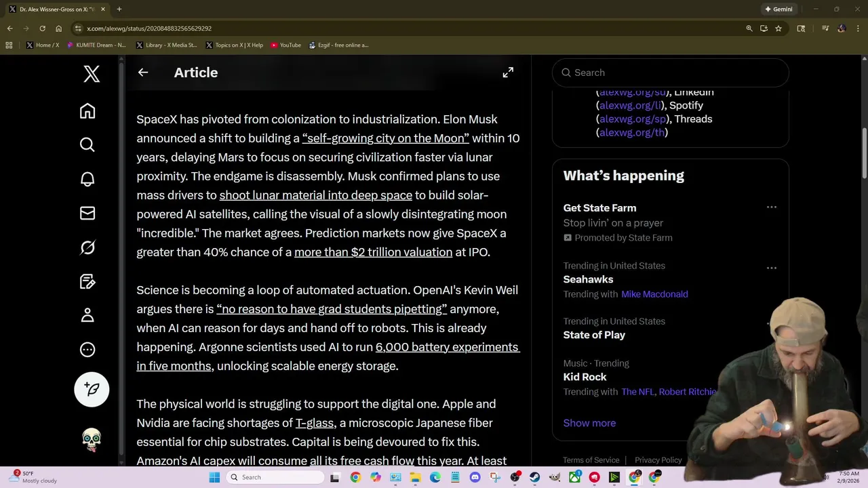
Task: Open alexwg.org/li LinkedIn link
Action: pyautogui.click(x=630, y=106)
